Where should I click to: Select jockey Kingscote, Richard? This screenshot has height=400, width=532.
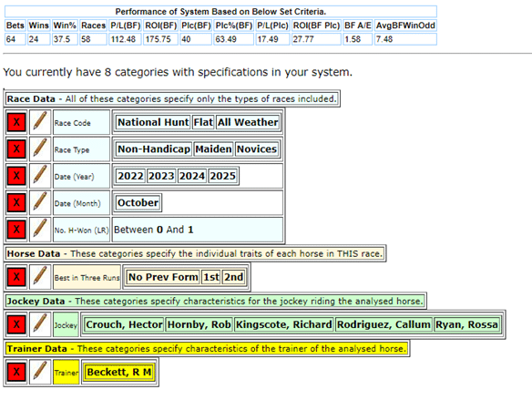[x=284, y=324]
